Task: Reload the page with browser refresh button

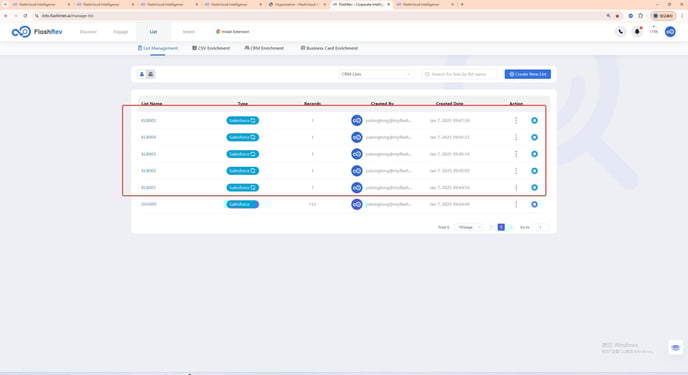Action: (x=25, y=16)
